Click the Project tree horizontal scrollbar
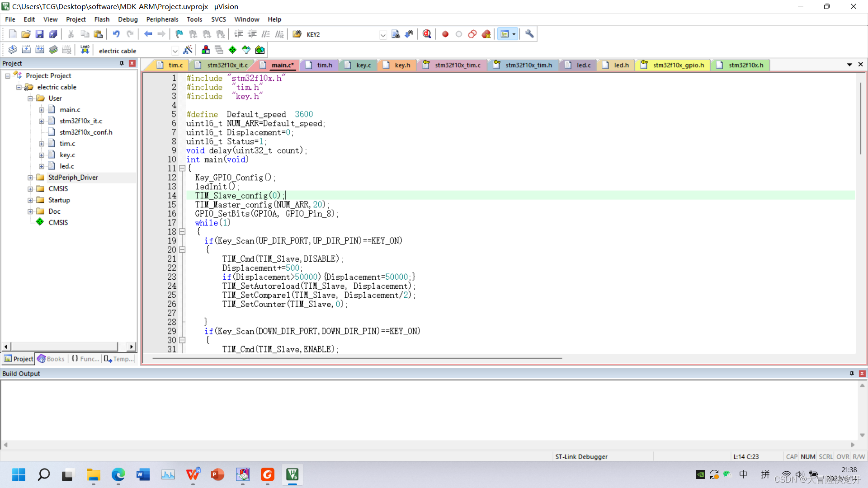 click(x=63, y=347)
